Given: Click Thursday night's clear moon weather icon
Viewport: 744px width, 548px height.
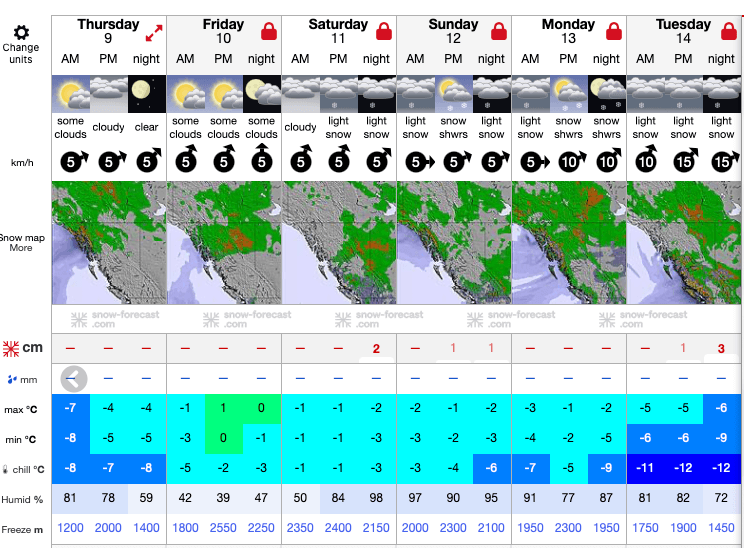Looking at the screenshot, I should 146,95.
